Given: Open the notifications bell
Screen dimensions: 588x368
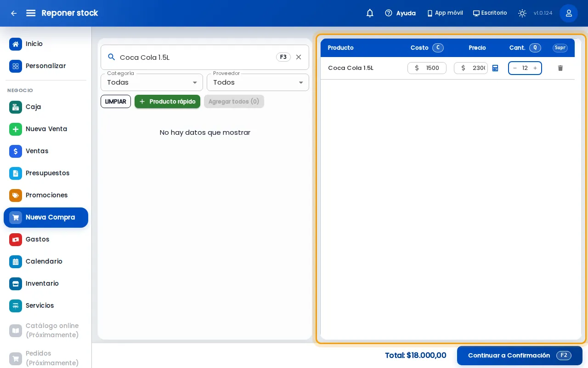Looking at the screenshot, I should [x=370, y=13].
